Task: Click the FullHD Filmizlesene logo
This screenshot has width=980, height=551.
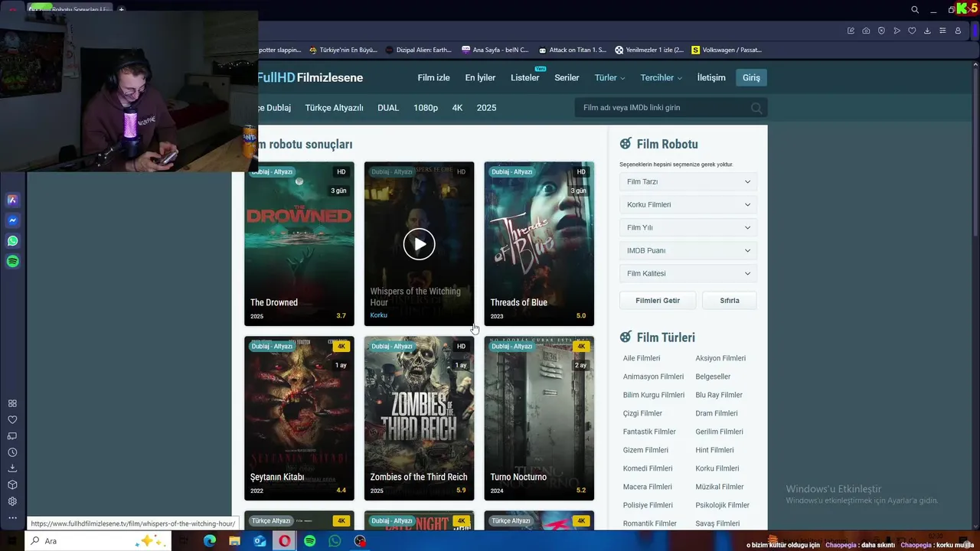Action: click(x=310, y=78)
